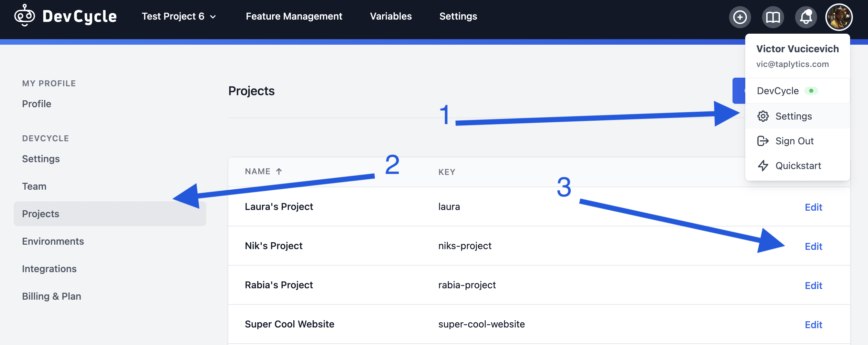
Task: Edit Rabia's Project
Action: pos(813,286)
